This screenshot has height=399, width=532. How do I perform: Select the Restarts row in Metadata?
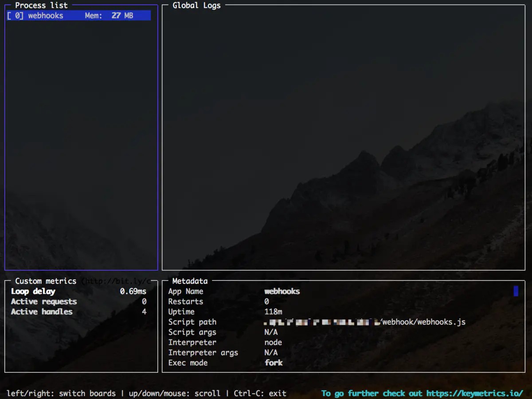coord(185,301)
